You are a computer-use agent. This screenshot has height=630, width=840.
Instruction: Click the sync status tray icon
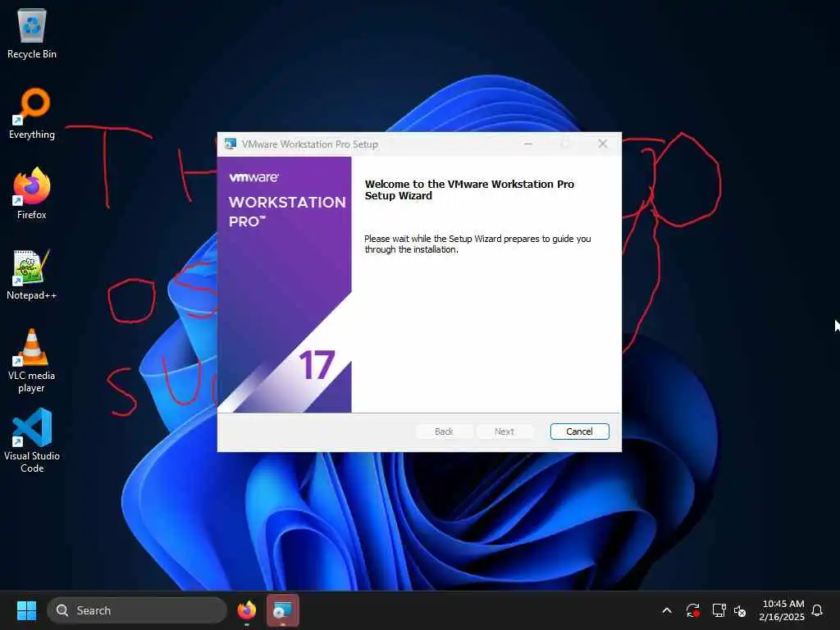692,610
